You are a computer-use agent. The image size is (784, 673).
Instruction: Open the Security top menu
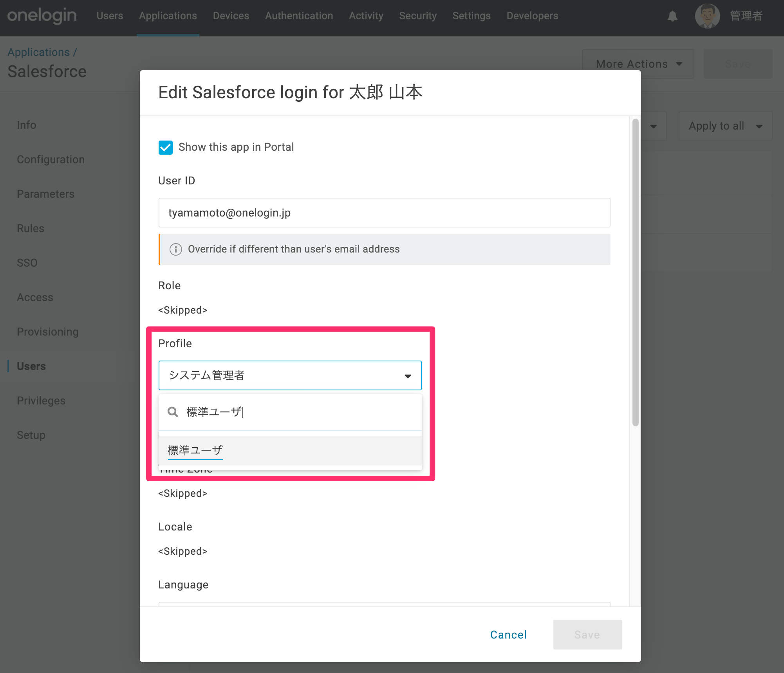coord(418,16)
